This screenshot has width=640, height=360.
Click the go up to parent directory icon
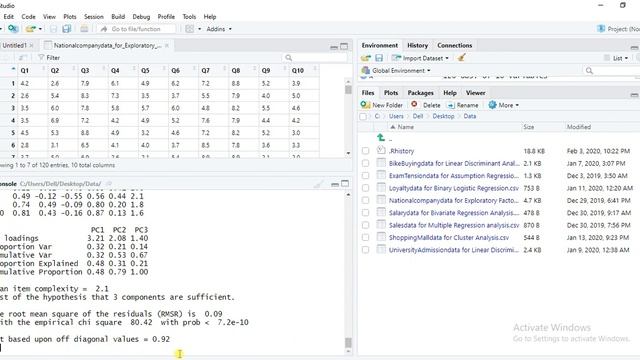[x=381, y=138]
